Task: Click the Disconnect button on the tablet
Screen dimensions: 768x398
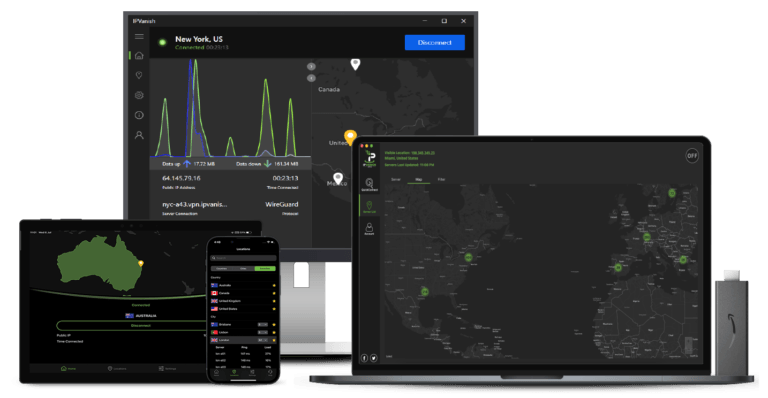Action: (x=141, y=326)
